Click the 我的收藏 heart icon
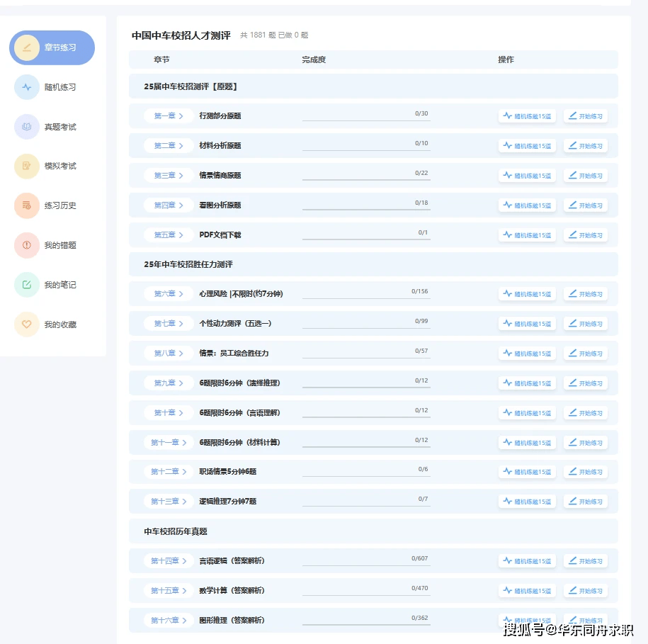 (x=27, y=324)
